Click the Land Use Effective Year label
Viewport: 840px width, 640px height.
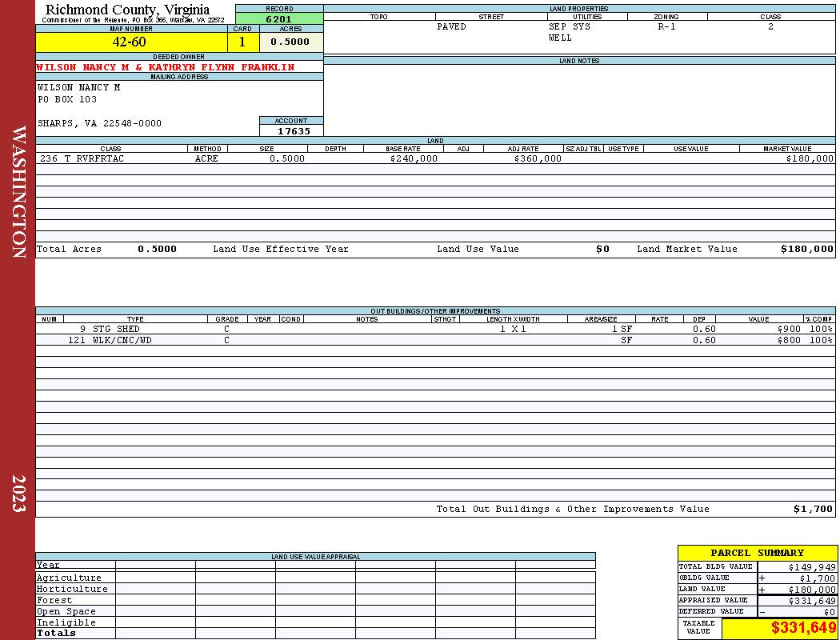click(x=281, y=249)
